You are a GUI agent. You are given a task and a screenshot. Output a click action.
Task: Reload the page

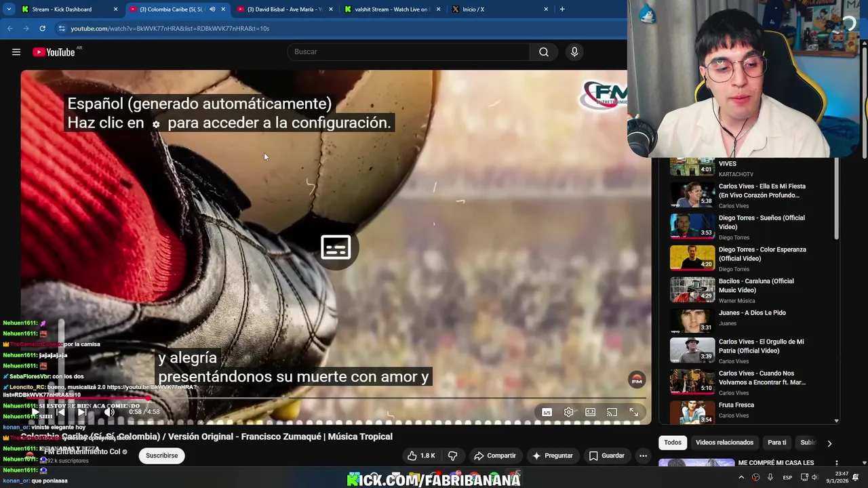click(x=42, y=28)
